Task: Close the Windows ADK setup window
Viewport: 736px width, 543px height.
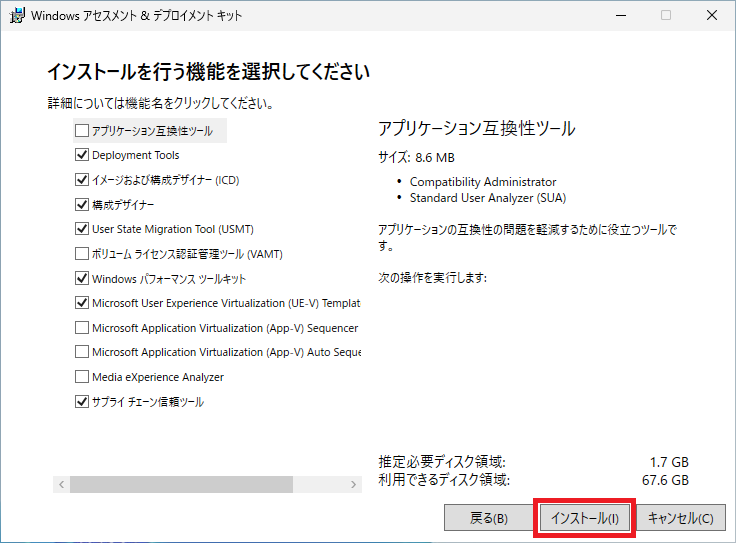Action: tap(712, 15)
